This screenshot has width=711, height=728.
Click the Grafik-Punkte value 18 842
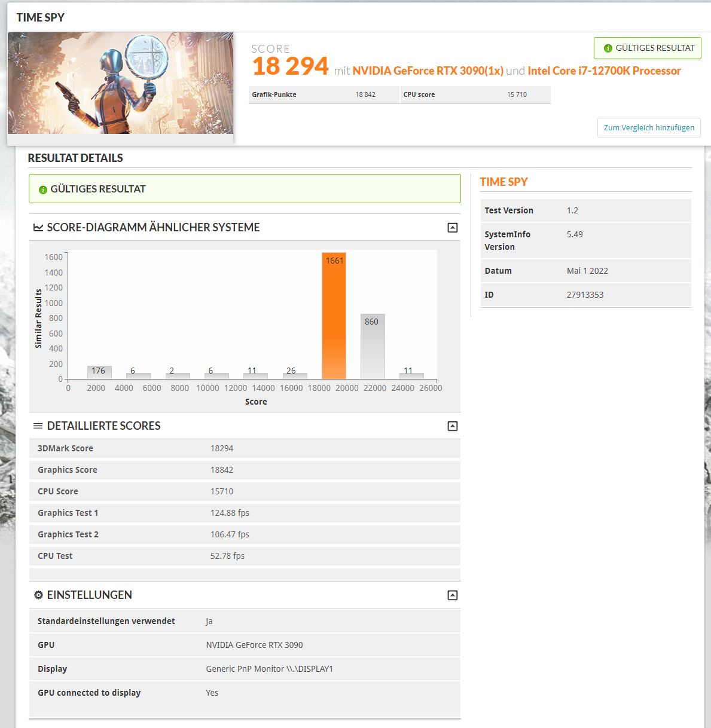365,94
